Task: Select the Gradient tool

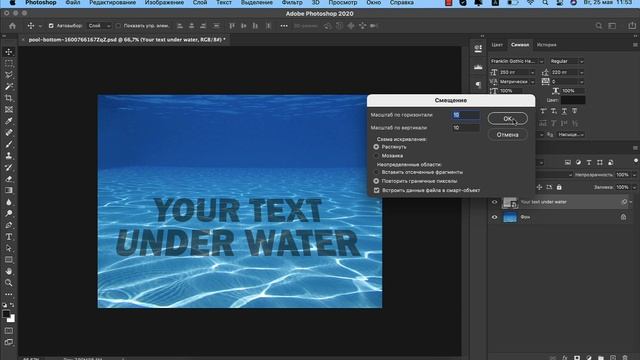Action: (9, 190)
